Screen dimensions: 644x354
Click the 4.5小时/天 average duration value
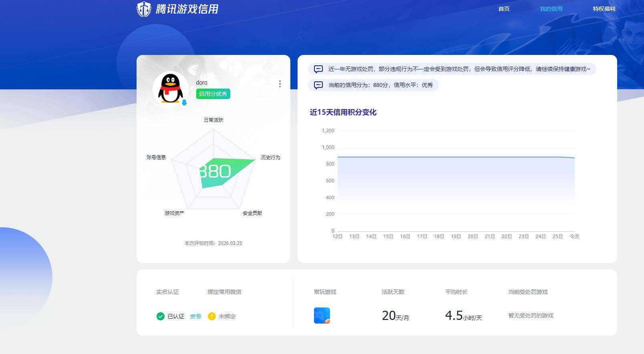click(x=463, y=316)
